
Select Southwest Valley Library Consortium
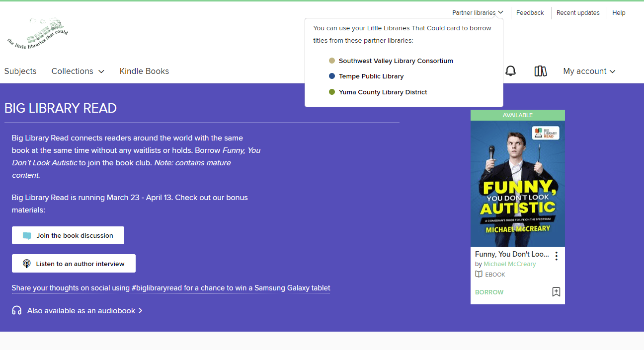[396, 61]
